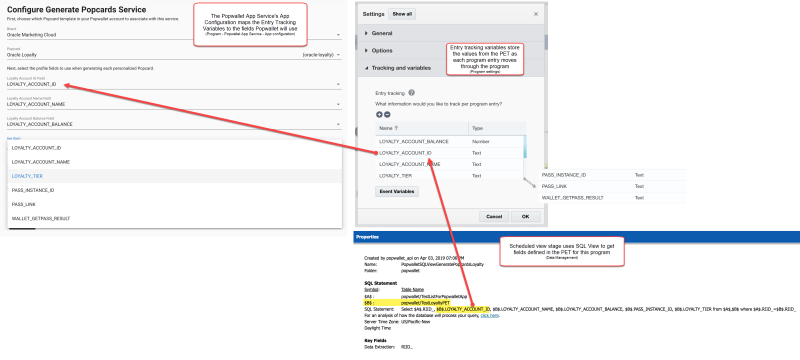Image resolution: width=800 pixels, height=360 pixels.
Task: Choose LOYALTY_ACCOUNT_ID in the dropdown list
Action: [x=174, y=148]
